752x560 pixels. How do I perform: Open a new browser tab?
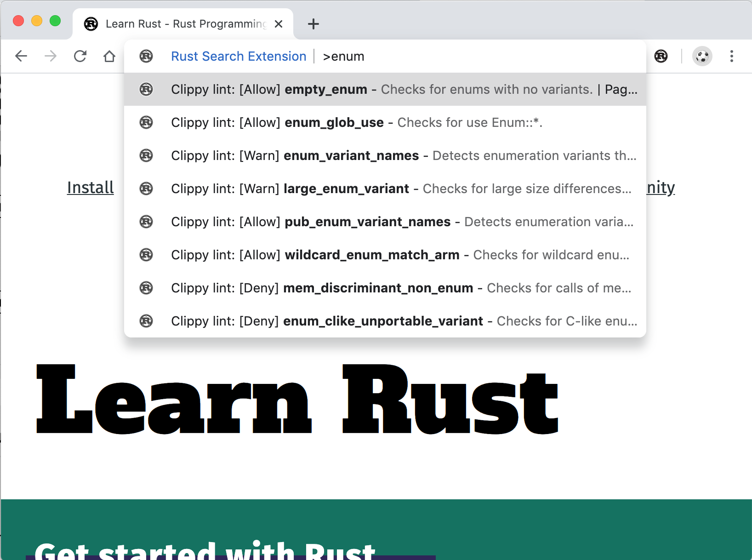313,24
